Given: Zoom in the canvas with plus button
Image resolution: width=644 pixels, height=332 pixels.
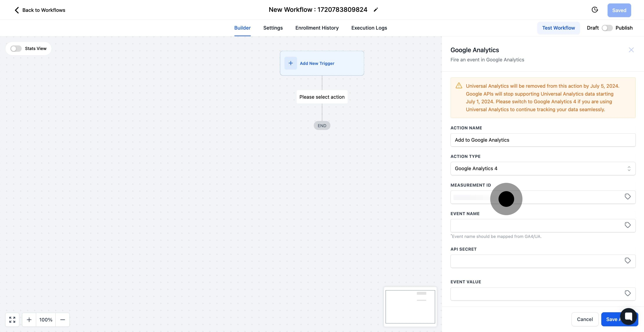Looking at the screenshot, I should [29, 320].
